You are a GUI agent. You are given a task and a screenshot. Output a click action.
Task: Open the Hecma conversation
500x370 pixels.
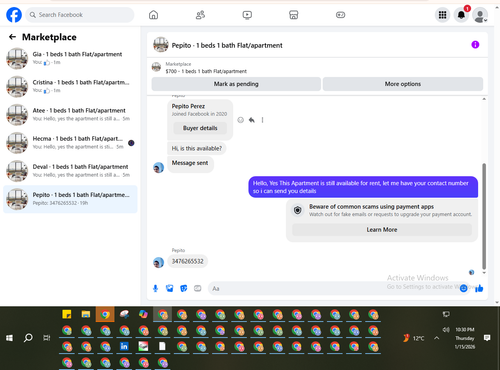[x=70, y=143]
